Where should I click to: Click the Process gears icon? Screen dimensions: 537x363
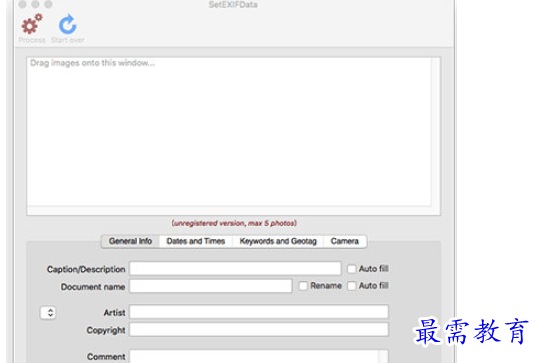tap(32, 24)
